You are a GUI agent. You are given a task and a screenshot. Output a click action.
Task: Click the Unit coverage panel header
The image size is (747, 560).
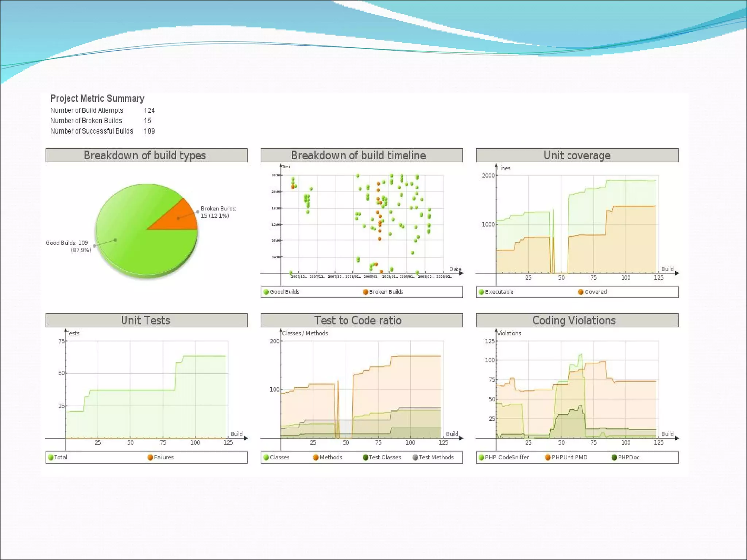coord(577,155)
